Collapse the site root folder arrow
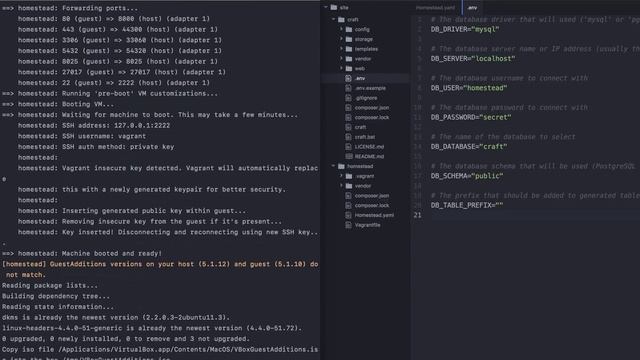Screen dimensions: 640x360 click(326, 7)
